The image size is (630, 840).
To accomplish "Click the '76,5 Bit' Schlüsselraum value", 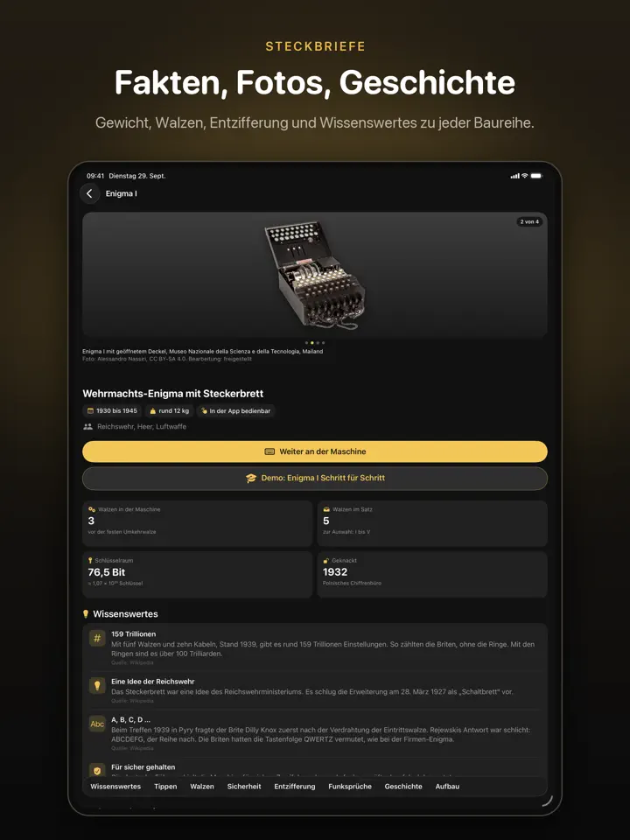I will (107, 572).
